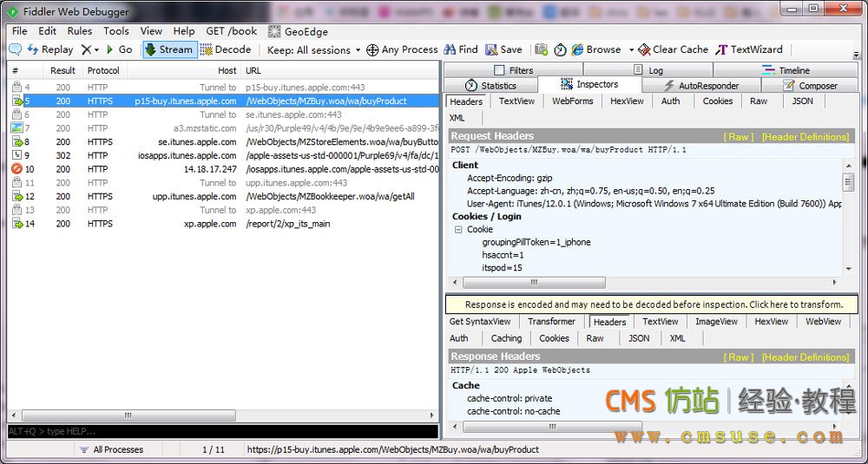
Task: Open the Rules menu
Action: (80, 31)
